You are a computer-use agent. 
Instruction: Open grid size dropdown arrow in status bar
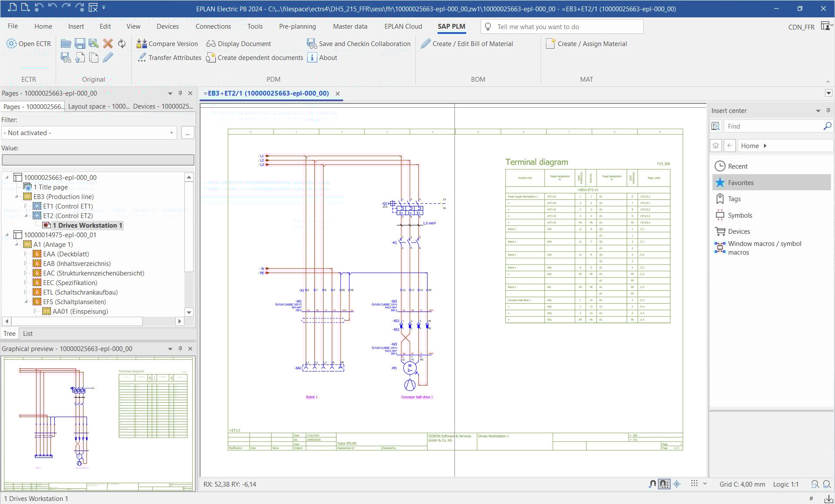click(x=705, y=484)
